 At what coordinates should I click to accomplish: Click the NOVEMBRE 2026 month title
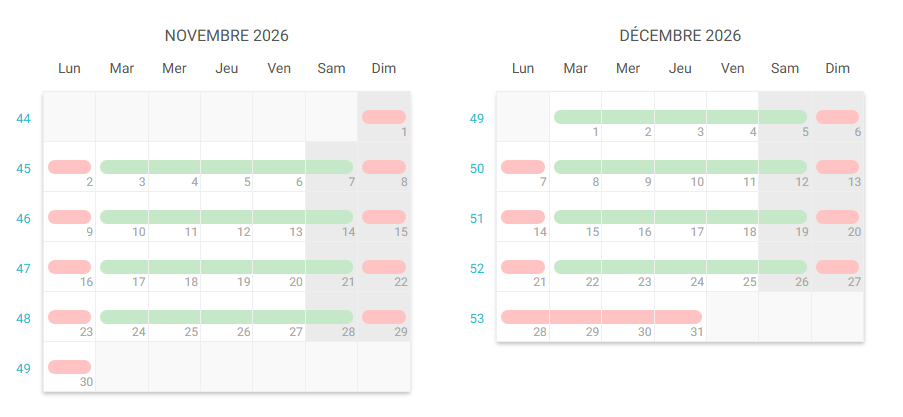[226, 36]
